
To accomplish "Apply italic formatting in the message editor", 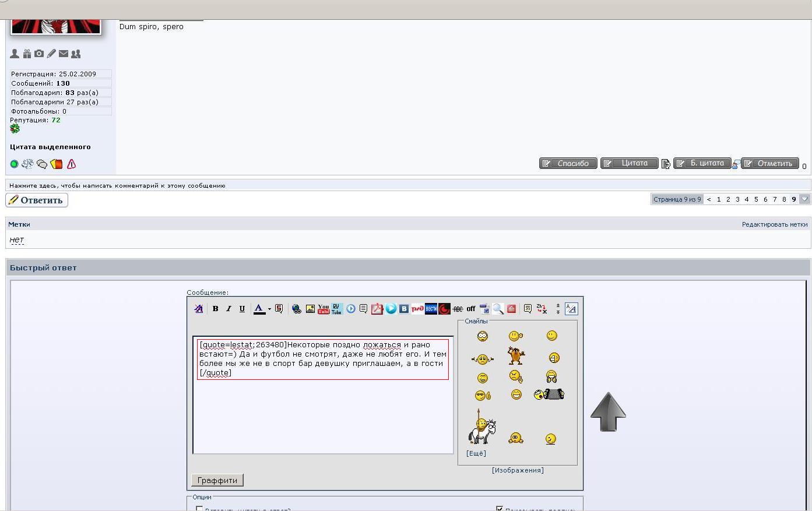I will coord(229,309).
